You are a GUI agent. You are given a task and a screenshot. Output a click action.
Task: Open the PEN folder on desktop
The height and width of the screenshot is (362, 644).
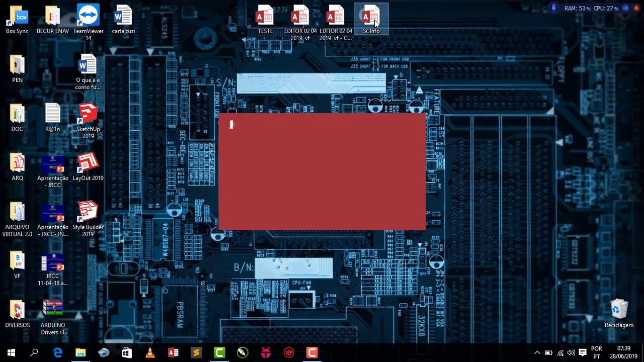pos(17,69)
